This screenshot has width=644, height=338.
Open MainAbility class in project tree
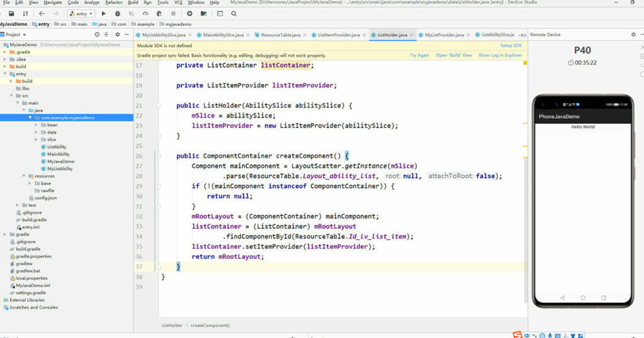58,154
